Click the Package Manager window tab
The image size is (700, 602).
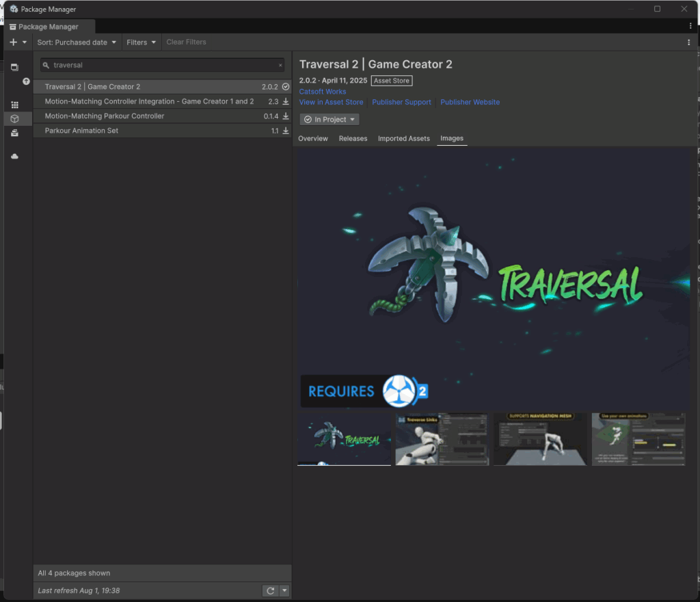tap(49, 27)
